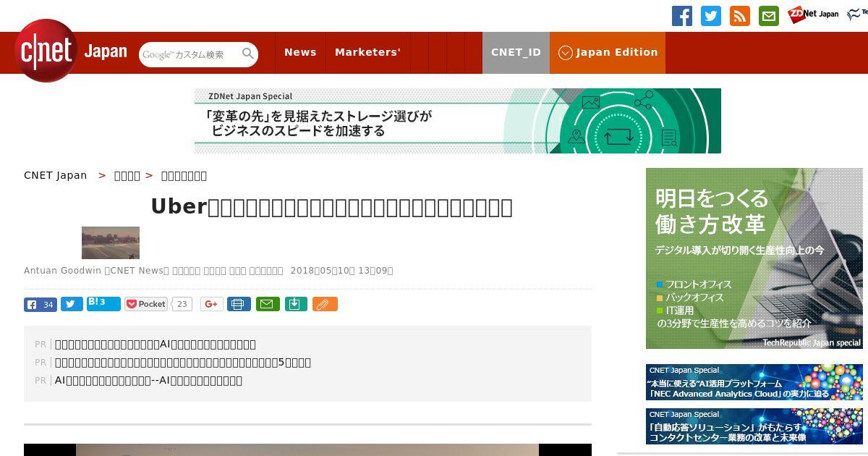Tweet the article via share button
Screen dimensions: 868x456
[72, 304]
